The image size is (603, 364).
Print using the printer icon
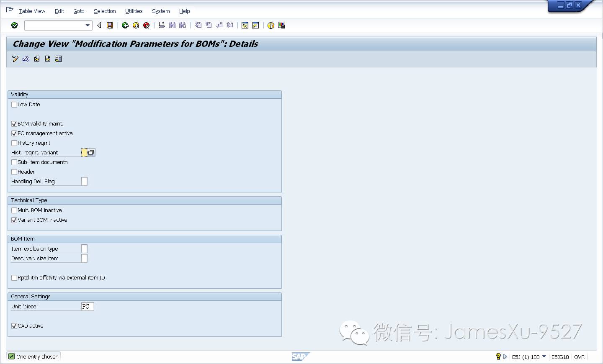[162, 25]
